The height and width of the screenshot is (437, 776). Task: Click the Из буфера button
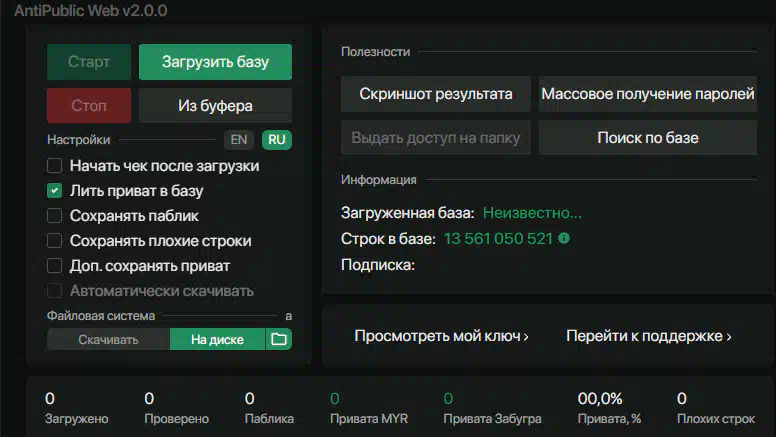(x=215, y=105)
